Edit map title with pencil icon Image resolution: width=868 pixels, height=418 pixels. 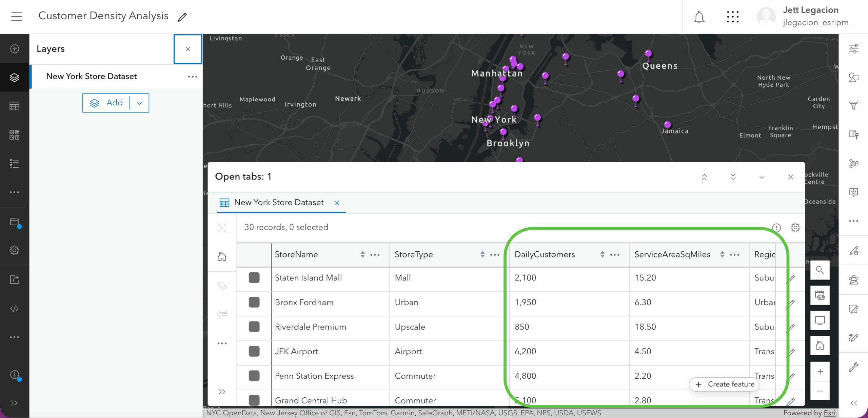pos(182,17)
